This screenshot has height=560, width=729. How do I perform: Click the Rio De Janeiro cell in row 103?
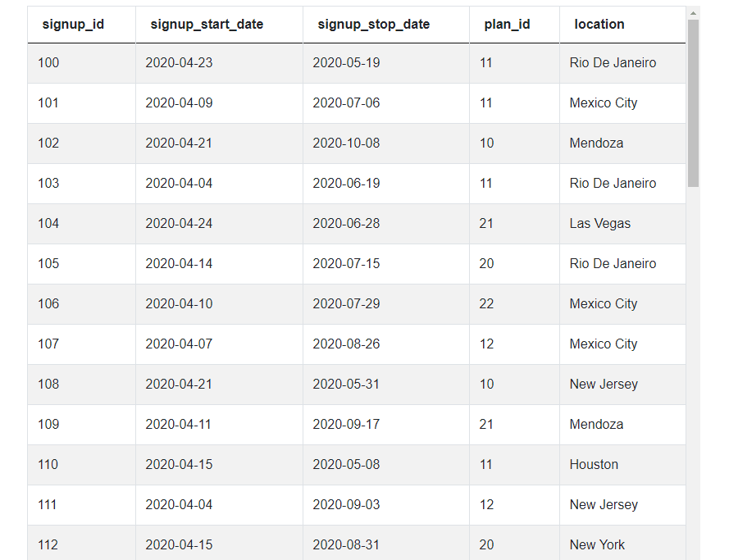[x=612, y=183]
